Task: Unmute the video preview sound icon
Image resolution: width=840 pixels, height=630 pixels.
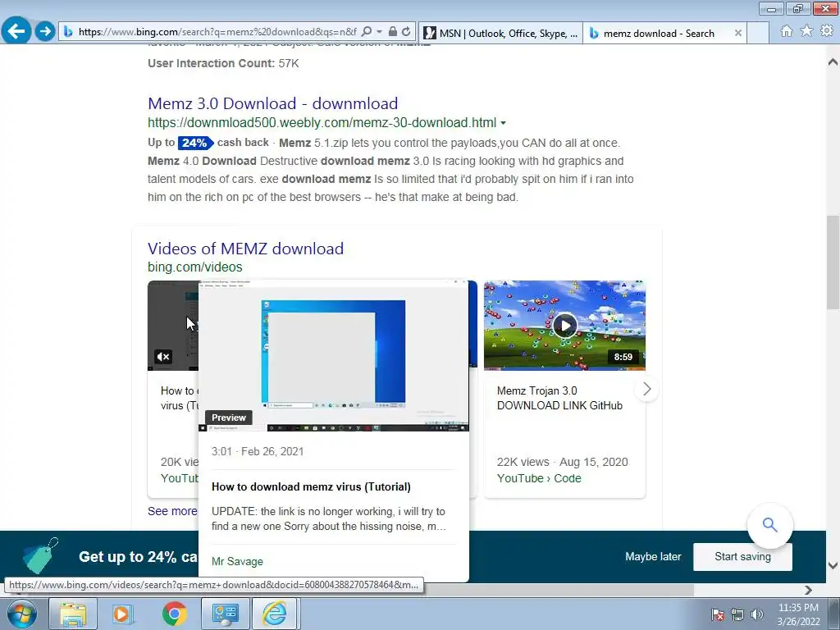Action: click(x=163, y=357)
